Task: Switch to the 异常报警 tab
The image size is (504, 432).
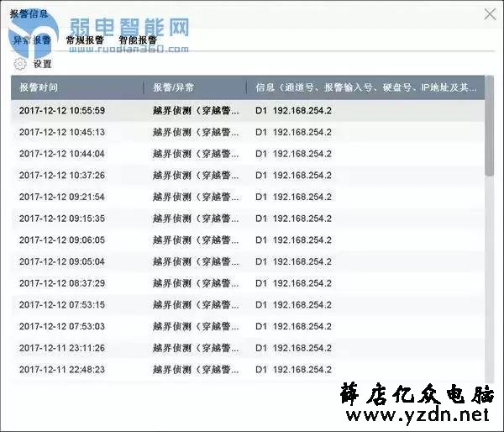Action: (x=32, y=40)
